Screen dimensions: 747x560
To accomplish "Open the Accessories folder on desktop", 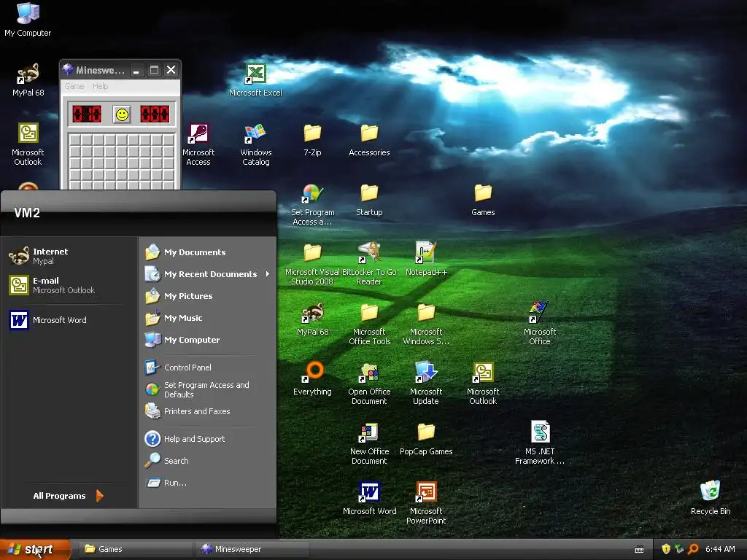I will [x=369, y=140].
